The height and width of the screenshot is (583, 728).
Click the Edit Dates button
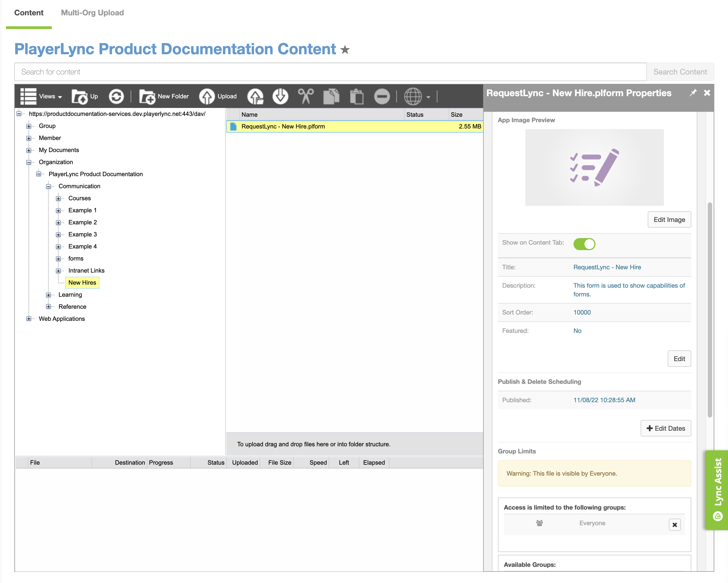(x=666, y=428)
